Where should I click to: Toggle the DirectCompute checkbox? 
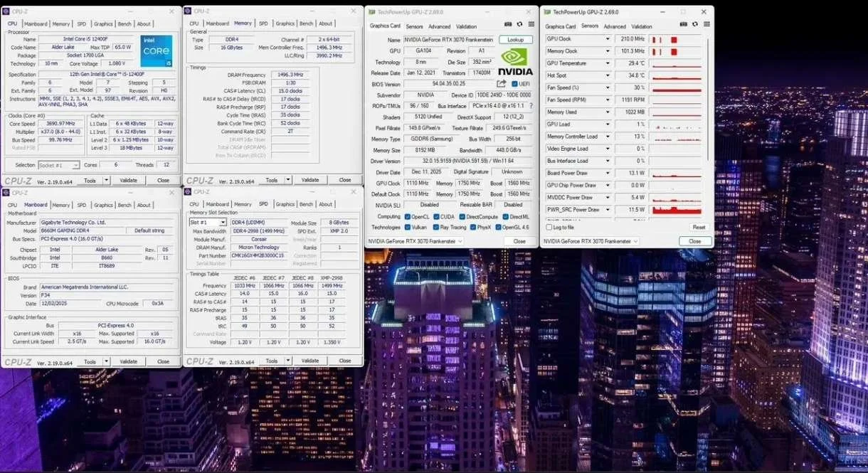pos(462,217)
